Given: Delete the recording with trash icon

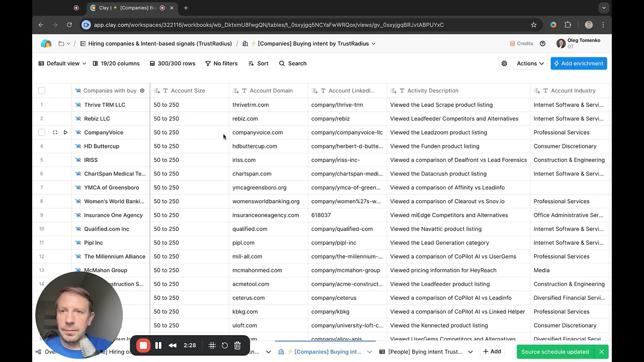Looking at the screenshot, I should pos(237,345).
